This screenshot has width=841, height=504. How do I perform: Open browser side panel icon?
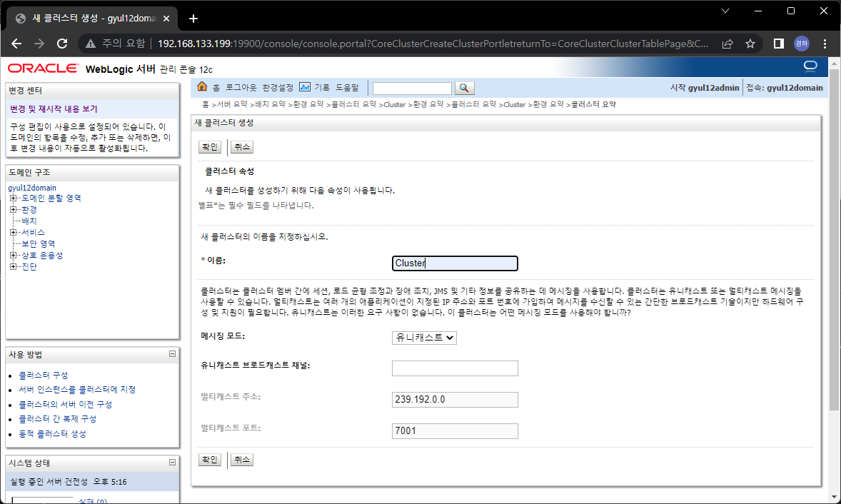point(778,44)
